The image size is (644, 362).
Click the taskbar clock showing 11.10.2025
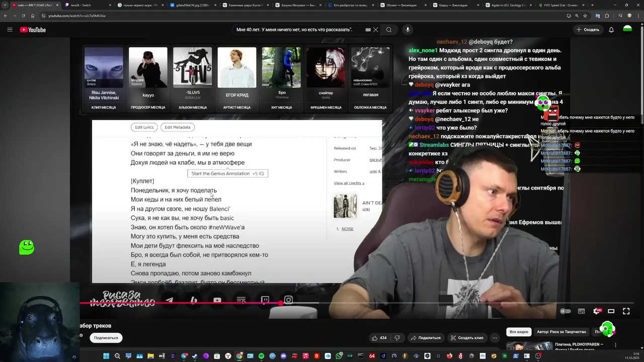[x=631, y=356]
